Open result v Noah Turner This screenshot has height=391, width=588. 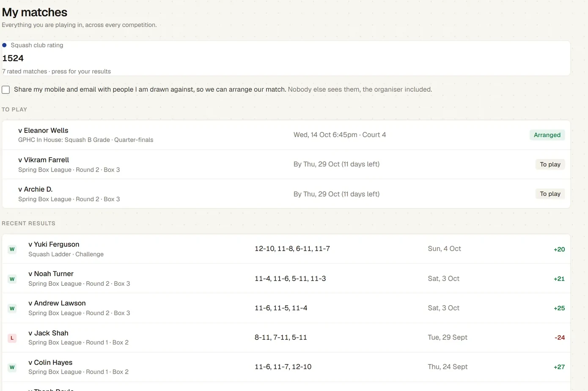286,279
